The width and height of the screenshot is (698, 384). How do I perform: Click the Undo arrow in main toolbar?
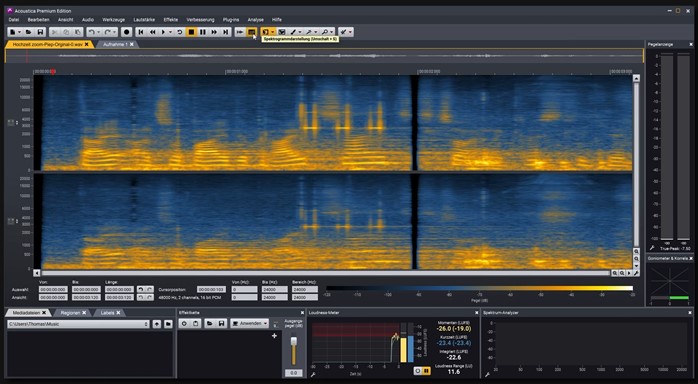(x=91, y=32)
